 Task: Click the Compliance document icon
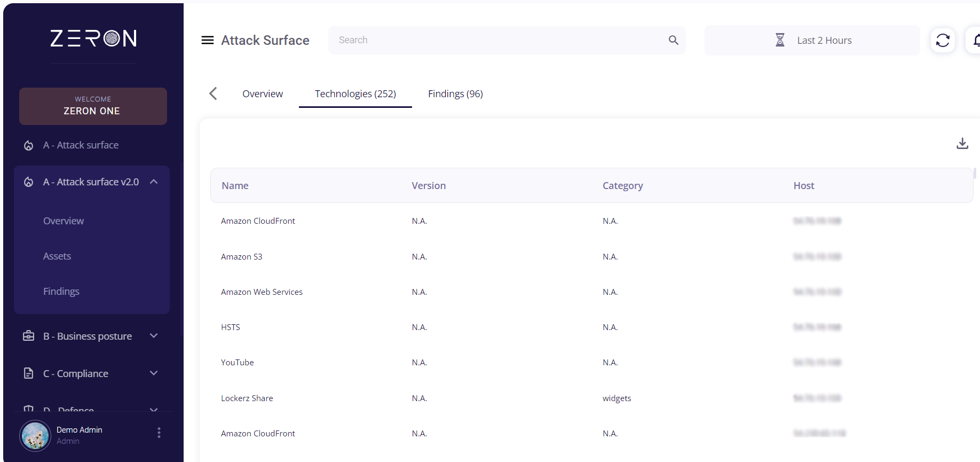coord(29,373)
